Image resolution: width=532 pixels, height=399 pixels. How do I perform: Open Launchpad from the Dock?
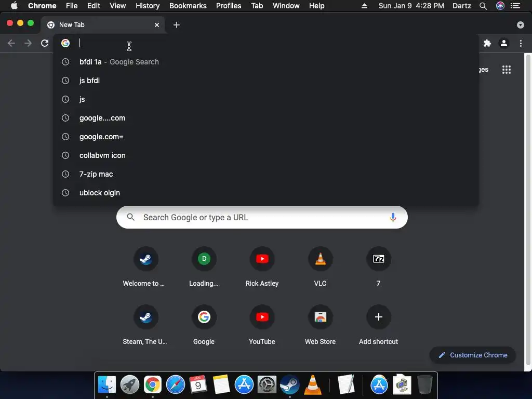130,384
